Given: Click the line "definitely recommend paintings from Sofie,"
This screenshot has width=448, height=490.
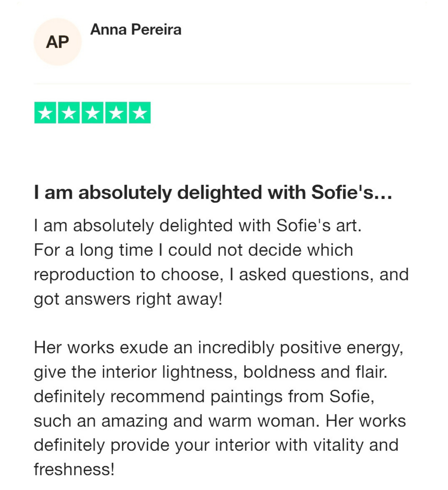Looking at the screenshot, I should tap(204, 396).
